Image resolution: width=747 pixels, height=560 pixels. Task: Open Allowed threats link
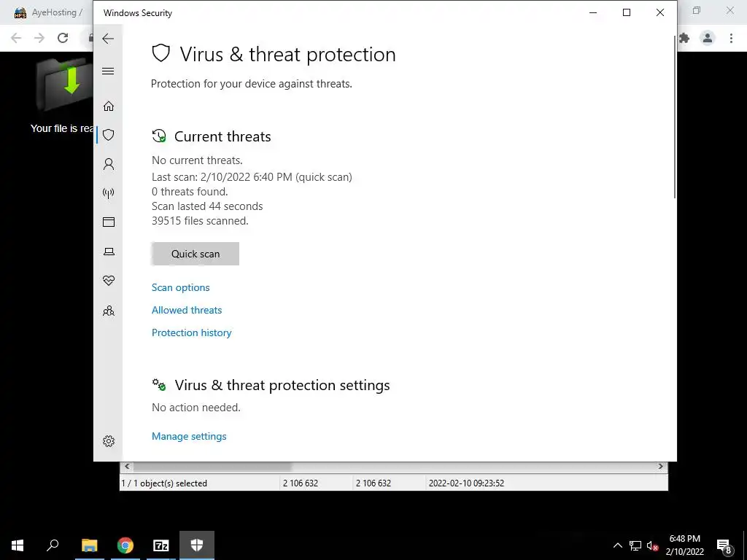point(187,310)
